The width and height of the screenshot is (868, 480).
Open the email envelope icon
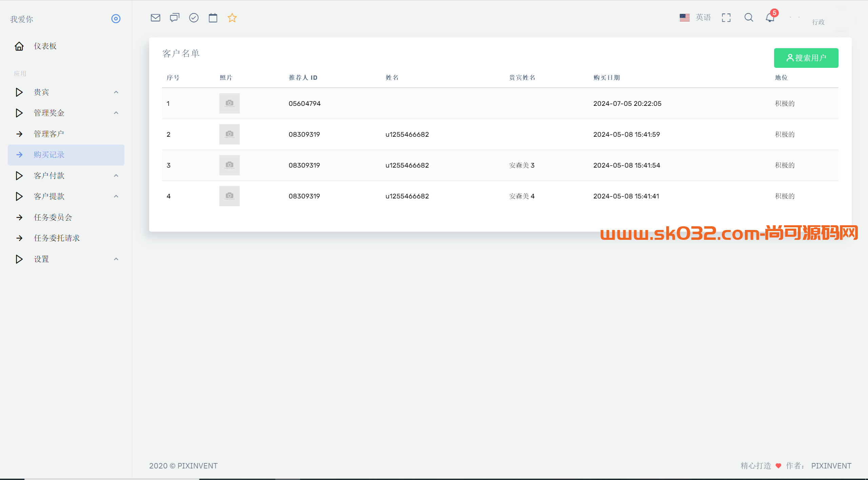155,18
